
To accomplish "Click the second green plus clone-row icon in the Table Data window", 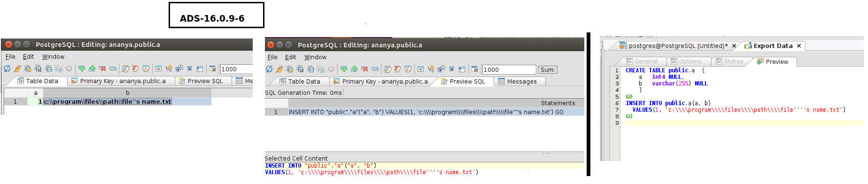I will point(92,69).
